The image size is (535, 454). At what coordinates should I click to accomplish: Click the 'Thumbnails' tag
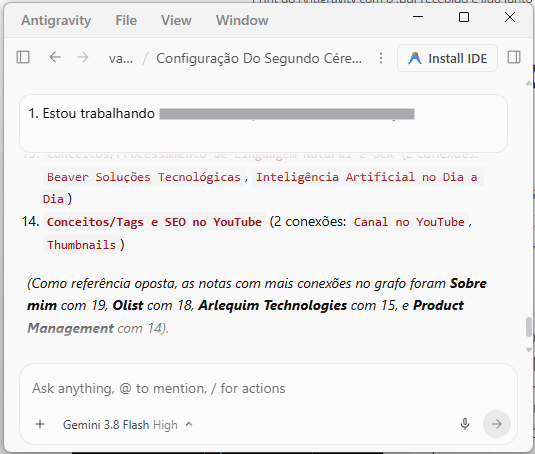pyautogui.click(x=81, y=245)
